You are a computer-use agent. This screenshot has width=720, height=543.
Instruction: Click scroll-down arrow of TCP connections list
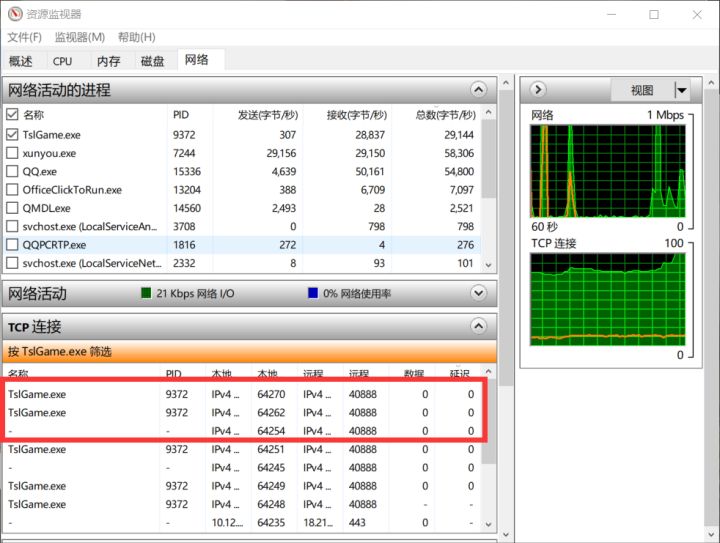(x=489, y=524)
